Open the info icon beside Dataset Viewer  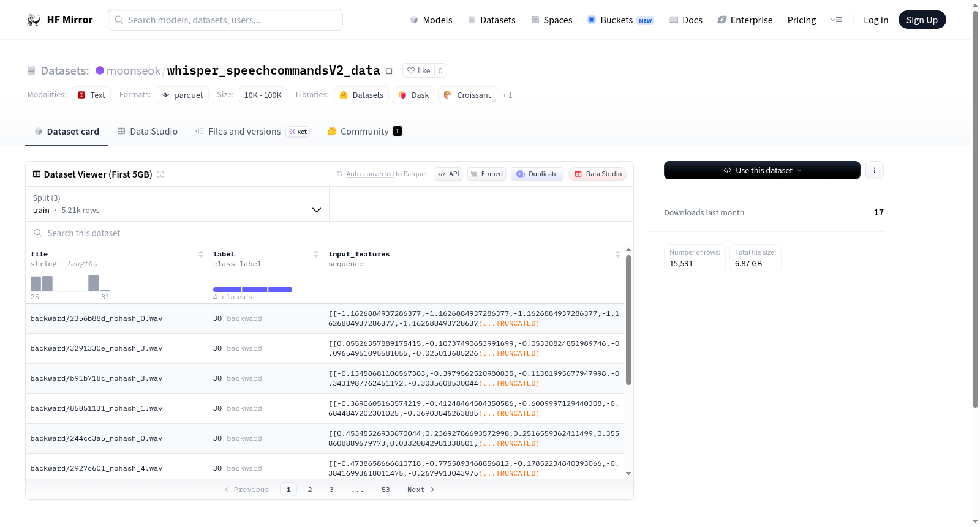160,174
